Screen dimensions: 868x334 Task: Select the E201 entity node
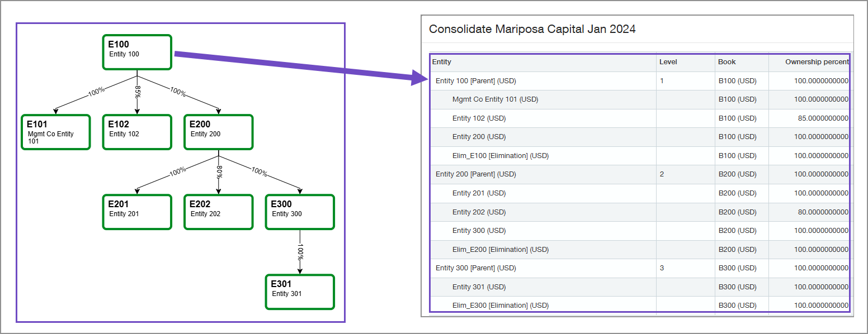coord(136,212)
